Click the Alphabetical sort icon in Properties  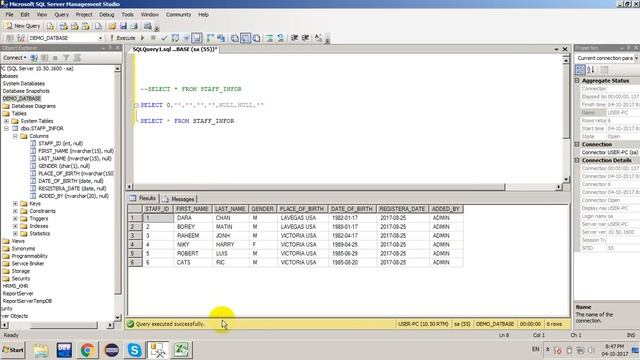[591, 69]
